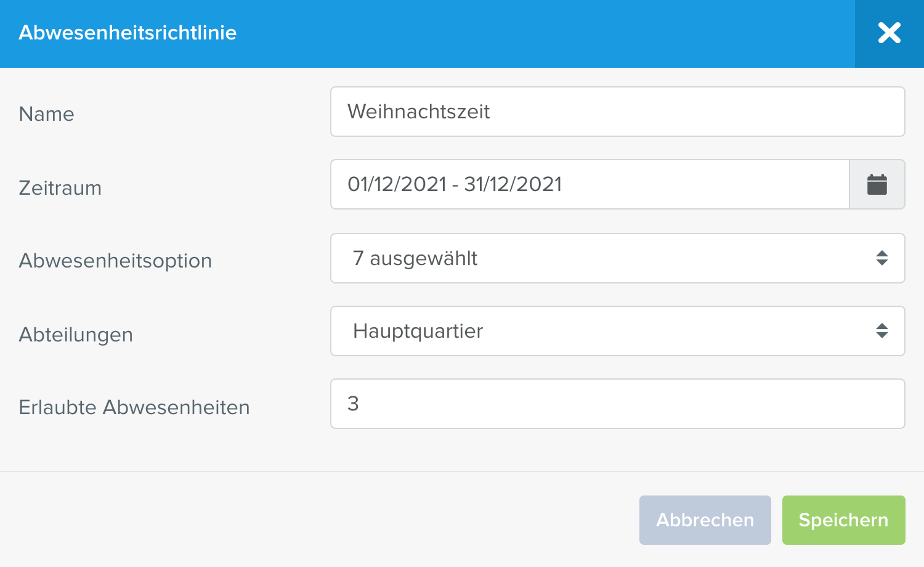Screen dimensions: 924x567
Task: Cancel with the Abbrechen button
Action: 705,520
